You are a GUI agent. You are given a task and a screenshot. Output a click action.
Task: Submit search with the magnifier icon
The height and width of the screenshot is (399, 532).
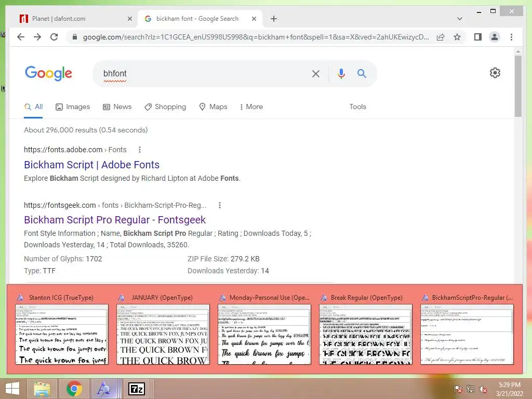point(362,73)
